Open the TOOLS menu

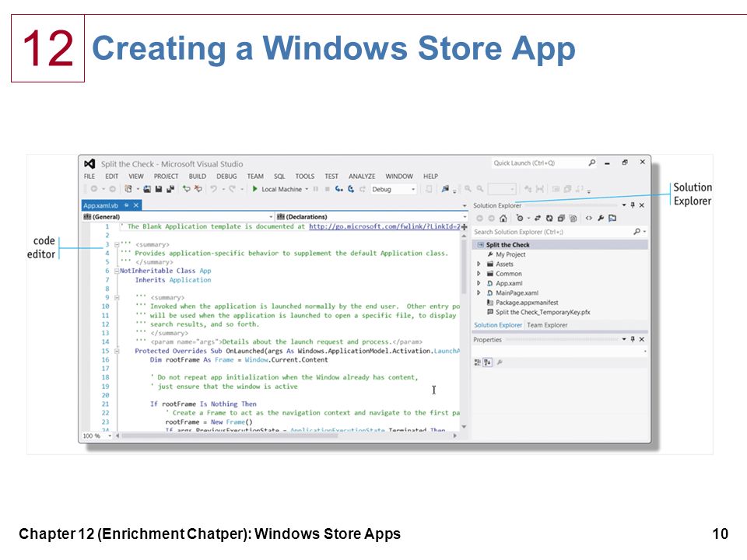(x=304, y=177)
